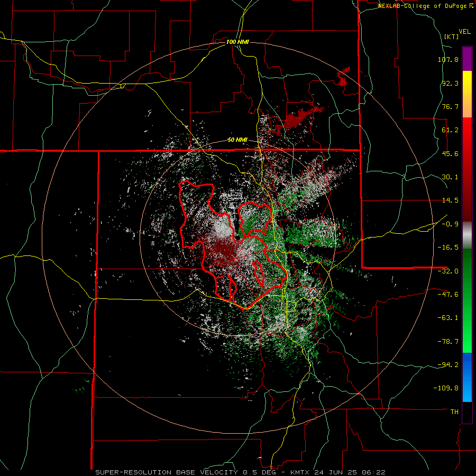Click the 45.6 legend value
Viewport: 476px width, 476px height.
(450, 153)
